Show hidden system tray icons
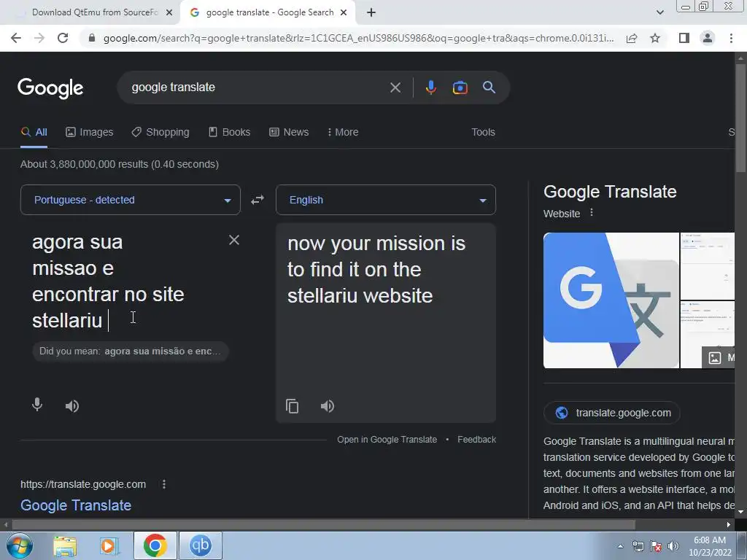747x560 pixels. click(620, 547)
